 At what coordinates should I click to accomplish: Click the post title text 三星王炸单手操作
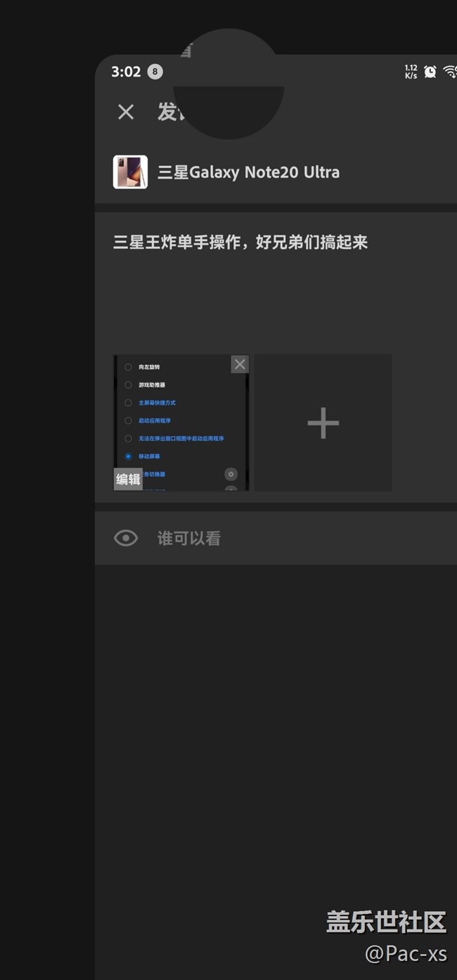pos(240,243)
